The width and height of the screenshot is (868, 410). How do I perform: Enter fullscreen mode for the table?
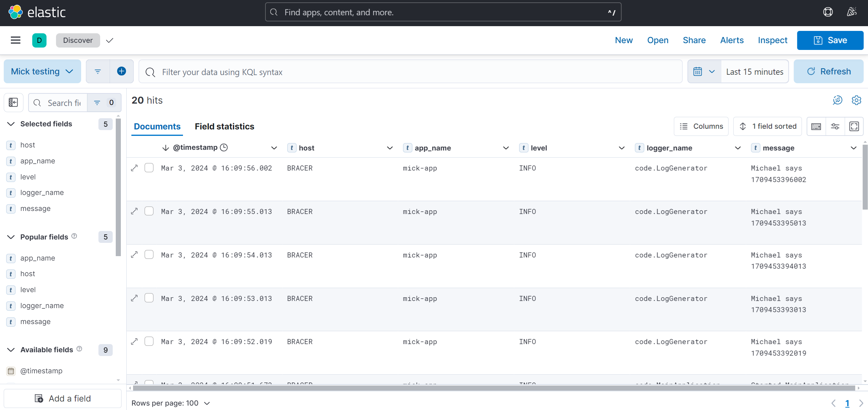(x=854, y=126)
